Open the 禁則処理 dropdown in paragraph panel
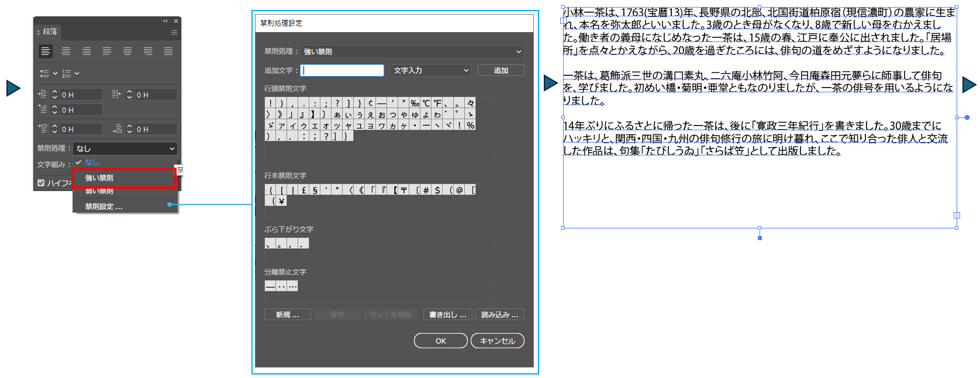This screenshot has width=980, height=378. pyautogui.click(x=125, y=148)
